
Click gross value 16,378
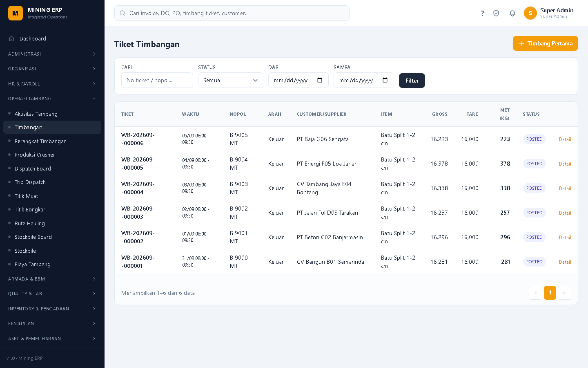point(439,164)
